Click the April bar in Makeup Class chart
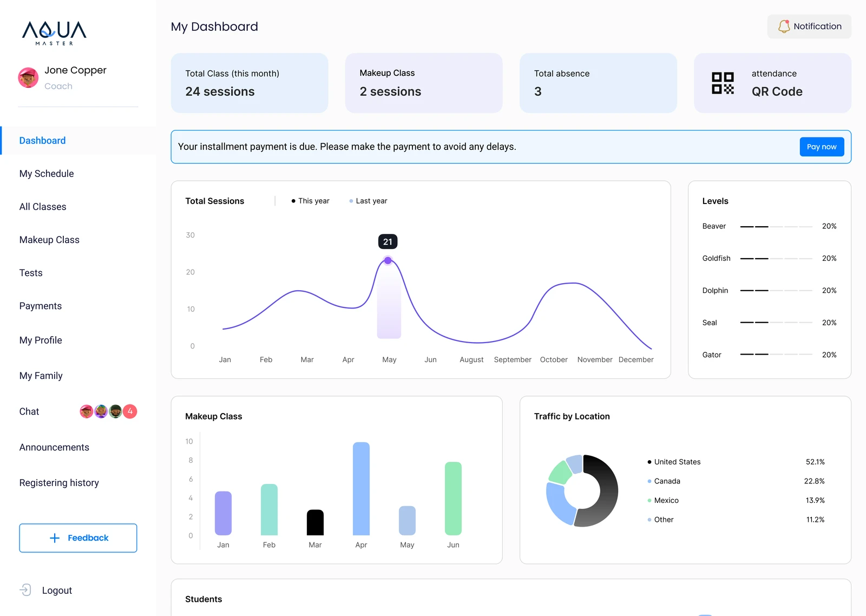This screenshot has width=866, height=616. pos(361,489)
